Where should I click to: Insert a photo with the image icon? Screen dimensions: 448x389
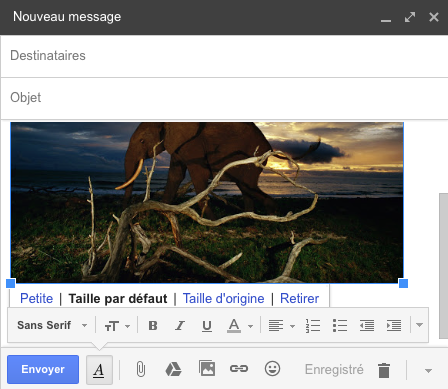tap(207, 368)
